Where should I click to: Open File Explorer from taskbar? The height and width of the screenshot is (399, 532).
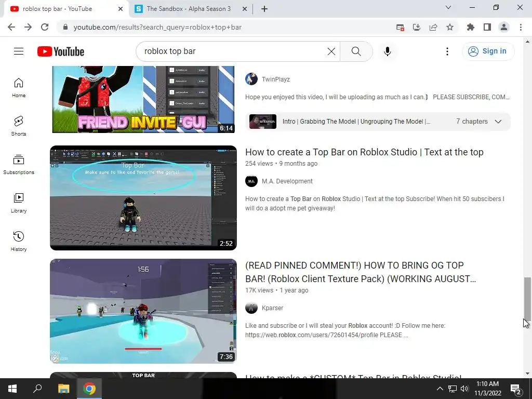tap(63, 389)
